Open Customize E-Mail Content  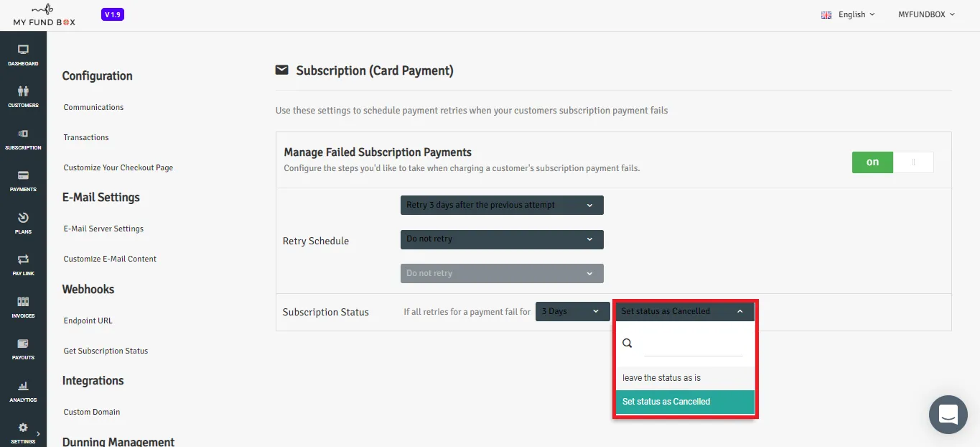click(110, 259)
